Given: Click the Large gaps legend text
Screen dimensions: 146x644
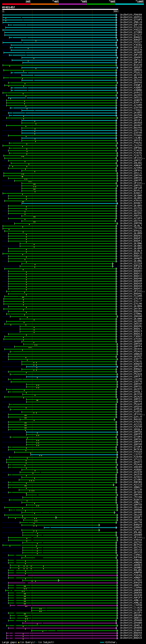Looking at the screenshot, I should click(x=10, y=642).
